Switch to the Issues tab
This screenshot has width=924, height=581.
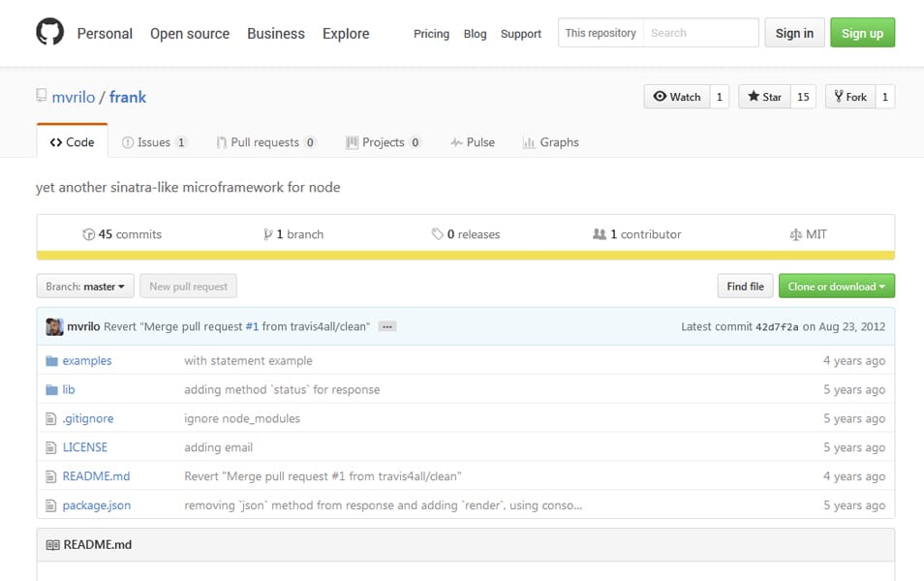tap(154, 142)
